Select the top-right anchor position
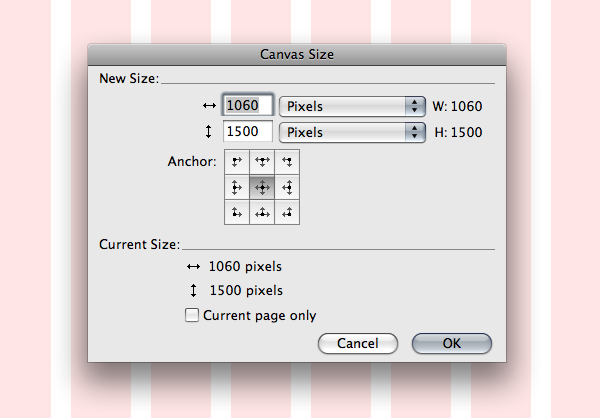 [287, 162]
